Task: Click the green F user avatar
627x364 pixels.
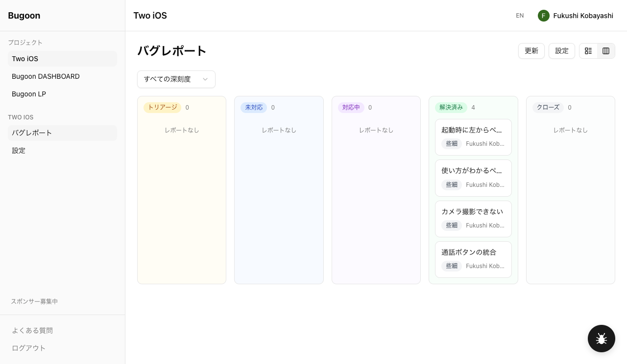Action: point(544,16)
